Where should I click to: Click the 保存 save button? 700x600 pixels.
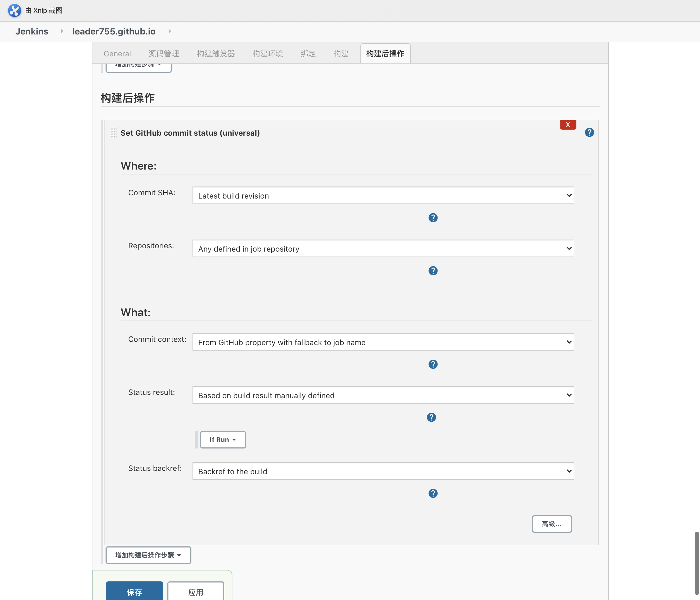pyautogui.click(x=134, y=592)
